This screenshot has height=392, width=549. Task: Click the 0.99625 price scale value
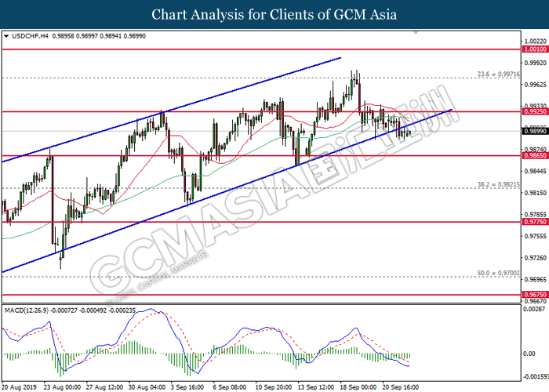click(536, 85)
